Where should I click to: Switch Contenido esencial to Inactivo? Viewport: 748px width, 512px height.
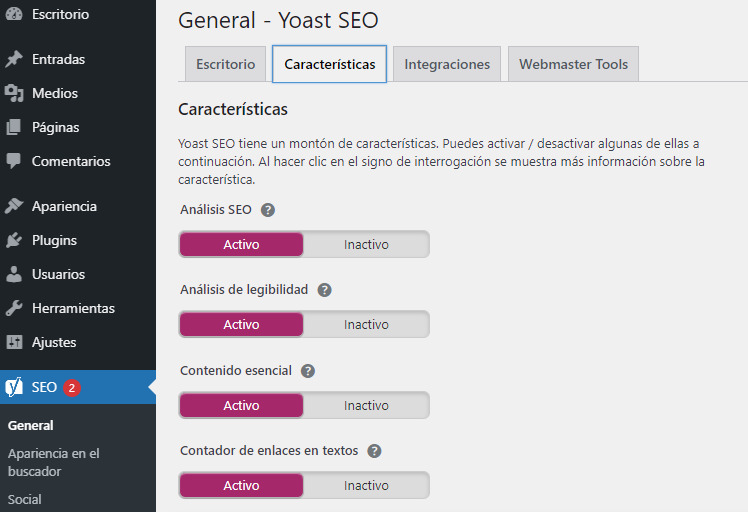tap(366, 405)
